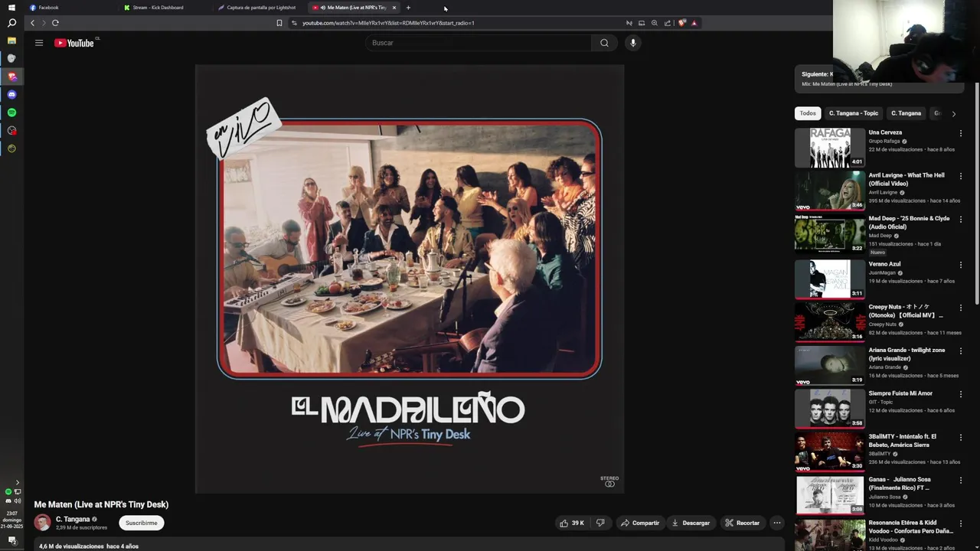This screenshot has width=980, height=551.
Task: Open File Explorer on the taskbar
Action: (11, 41)
